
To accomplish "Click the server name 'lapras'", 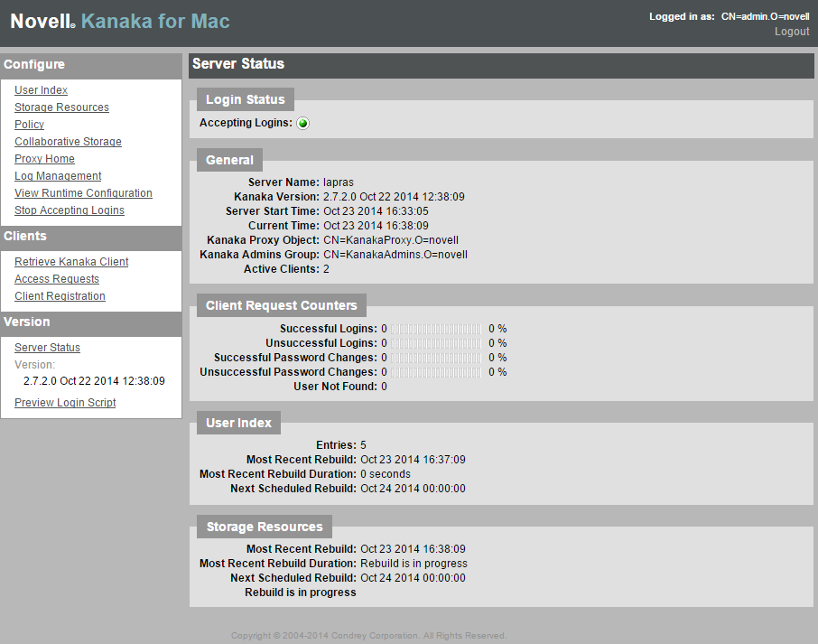I will (x=339, y=182).
